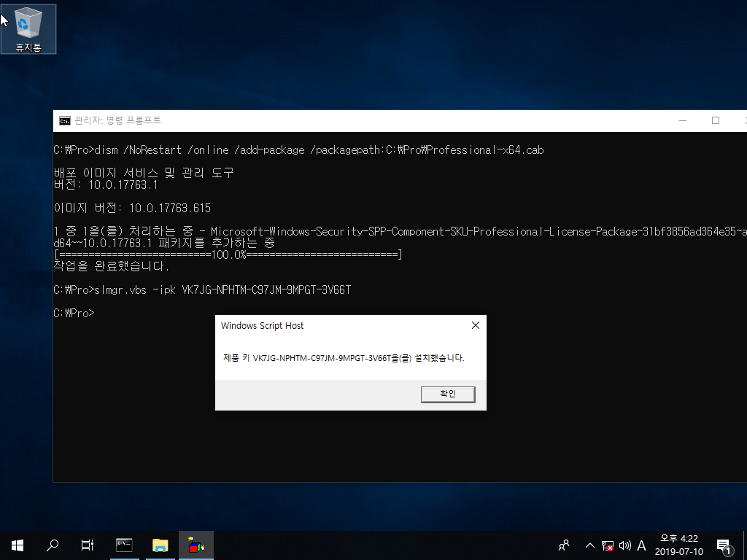Click the Command Prompt title bar system icon
747x560 pixels.
pyautogui.click(x=65, y=120)
